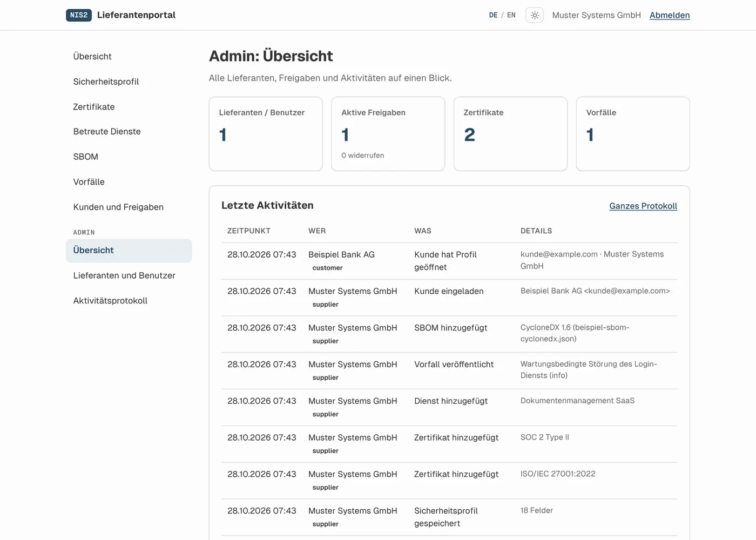Open Lieferantenportal home title
Viewport: 756px width, 540px height.
click(137, 15)
